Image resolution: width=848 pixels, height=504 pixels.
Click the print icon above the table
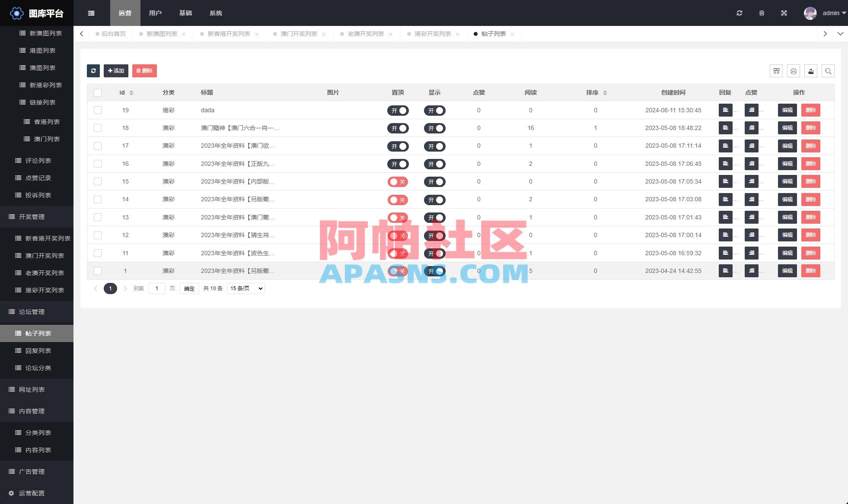pyautogui.click(x=794, y=71)
